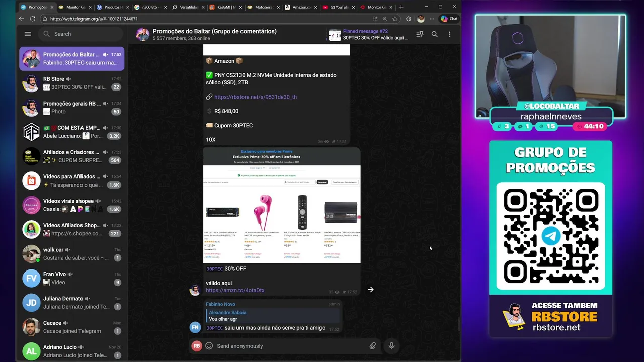Open the Fran Vivo chat

(71, 278)
